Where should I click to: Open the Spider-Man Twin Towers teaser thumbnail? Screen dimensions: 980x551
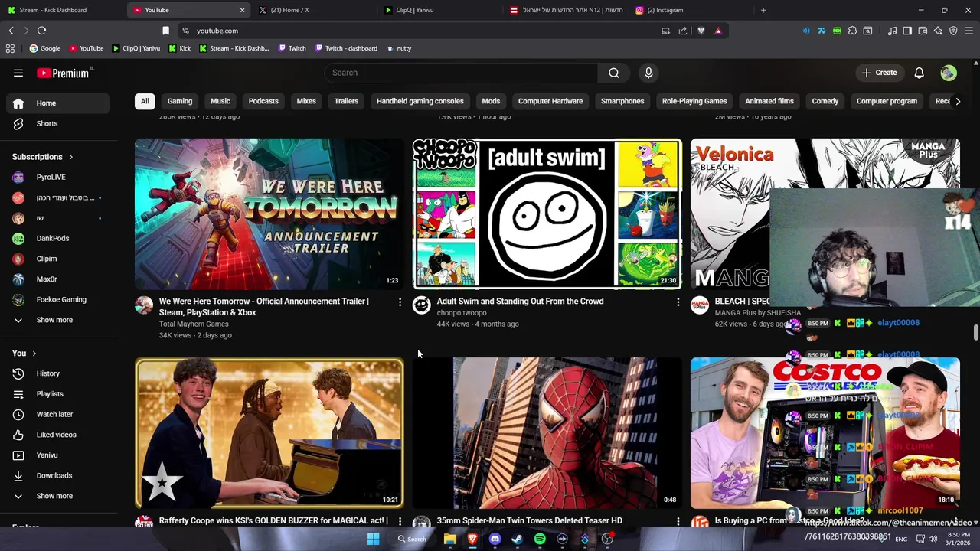tap(547, 432)
